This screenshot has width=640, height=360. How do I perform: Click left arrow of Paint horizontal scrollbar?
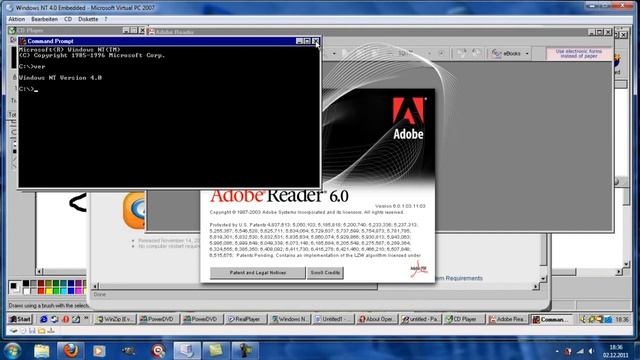(39, 271)
